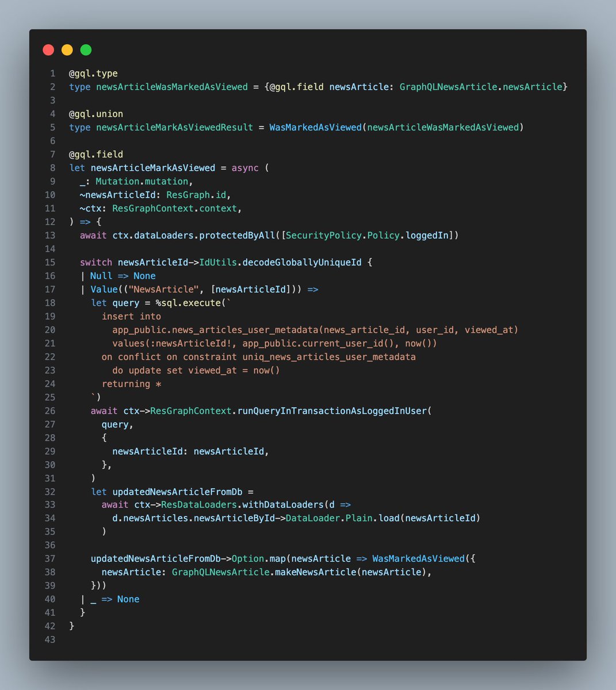Image resolution: width=616 pixels, height=690 pixels.
Task: Click SecurityPolicy.Policy.loggedIn text
Action: point(367,235)
